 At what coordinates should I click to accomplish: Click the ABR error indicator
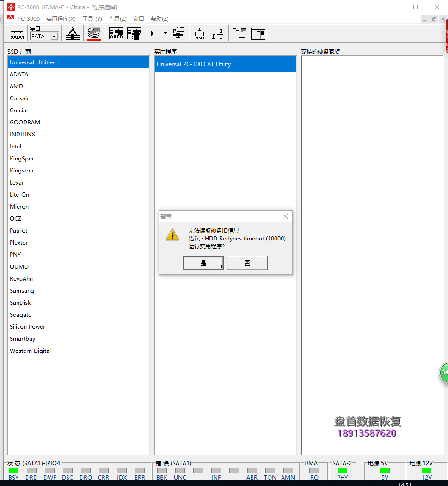252,471
